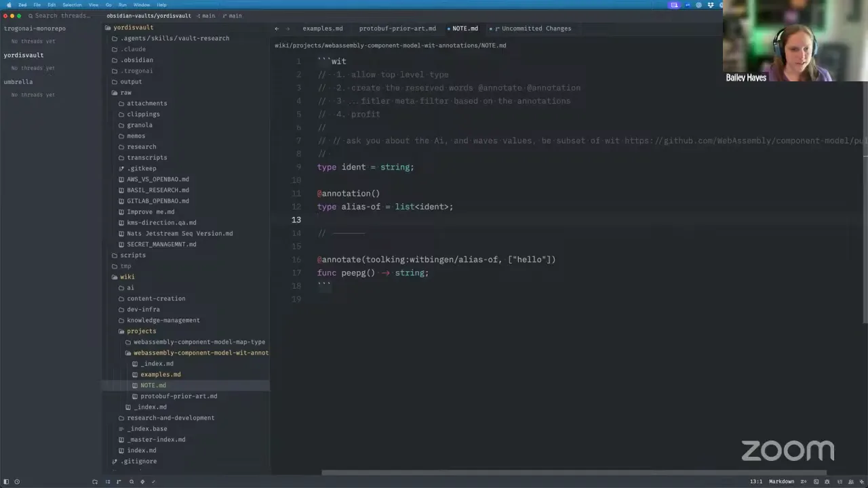This screenshot has height=488, width=868.
Task: Click the checkmark status icon
Action: point(153,482)
